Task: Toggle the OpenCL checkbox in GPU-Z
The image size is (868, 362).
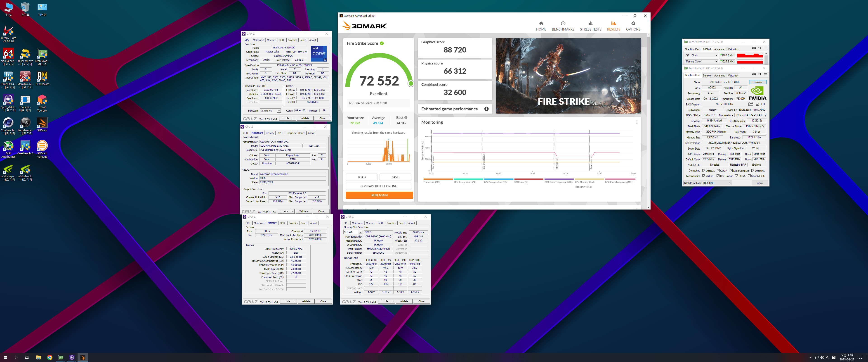Action: click(x=704, y=171)
